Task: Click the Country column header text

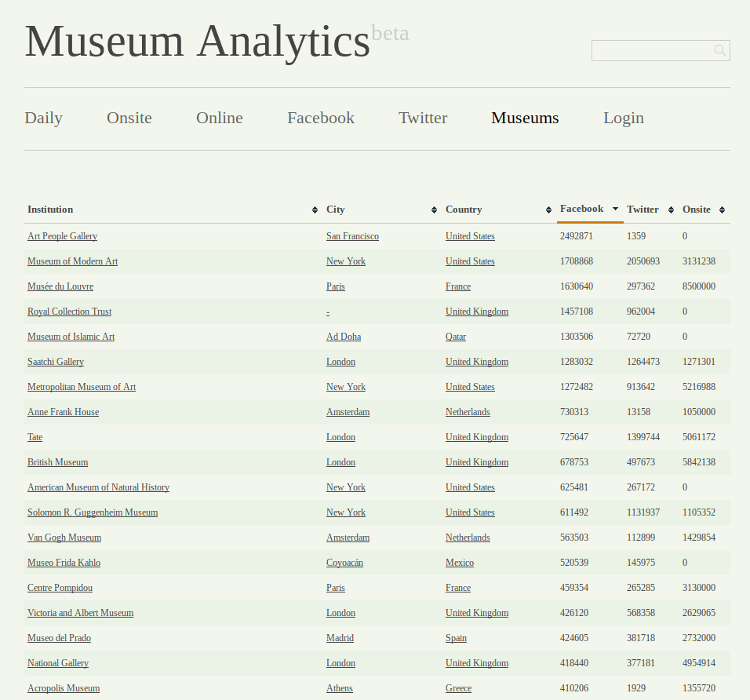Action: [464, 209]
